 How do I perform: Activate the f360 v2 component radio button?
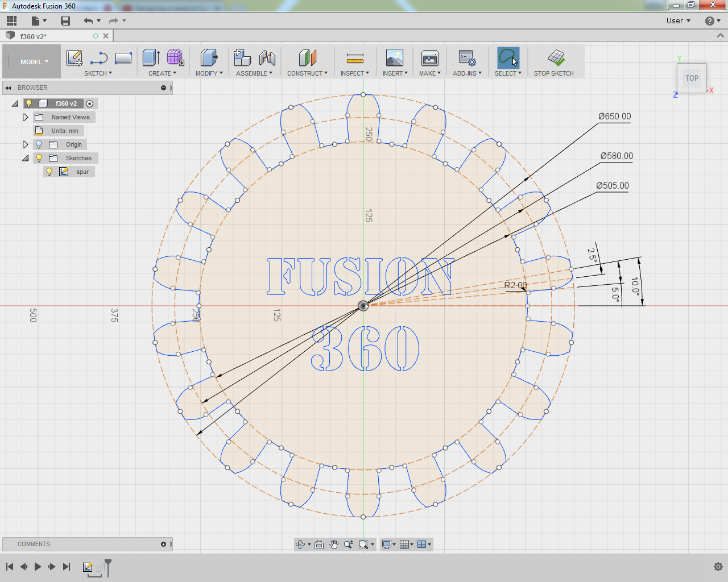point(89,103)
